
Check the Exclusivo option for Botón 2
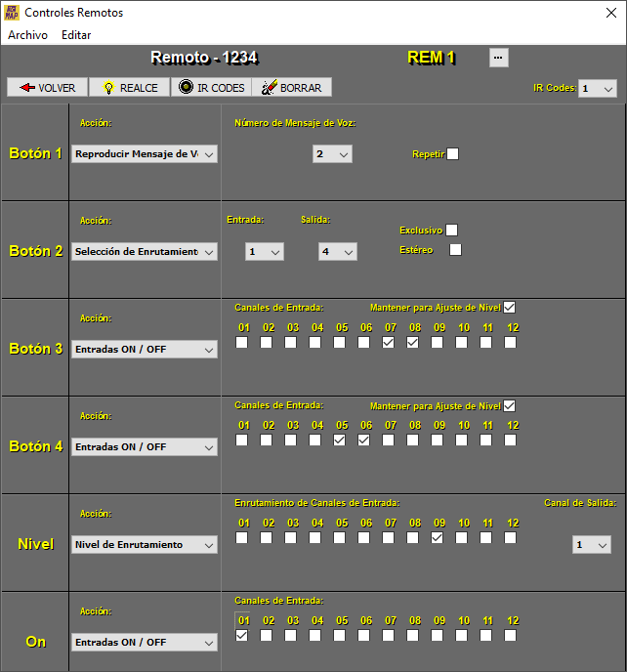[x=451, y=231]
